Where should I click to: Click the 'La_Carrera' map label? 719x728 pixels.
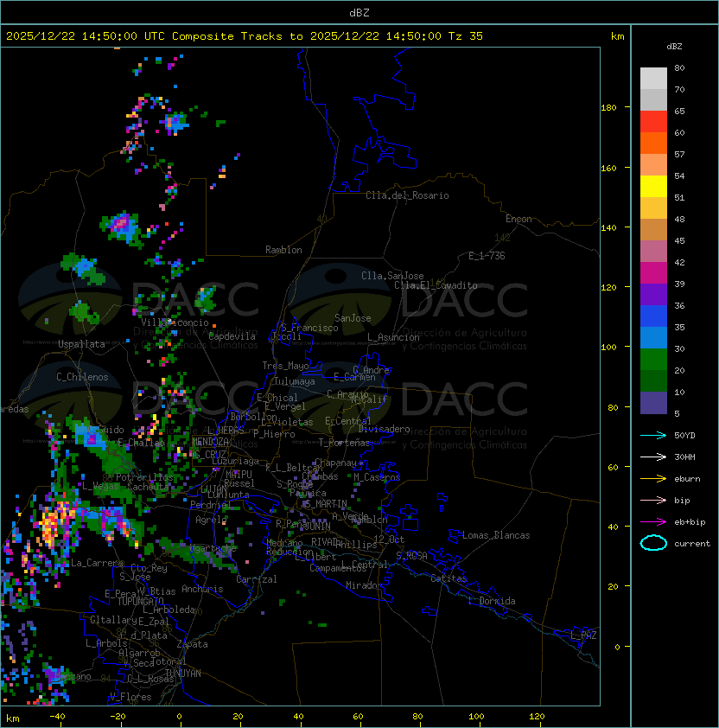pyautogui.click(x=97, y=563)
